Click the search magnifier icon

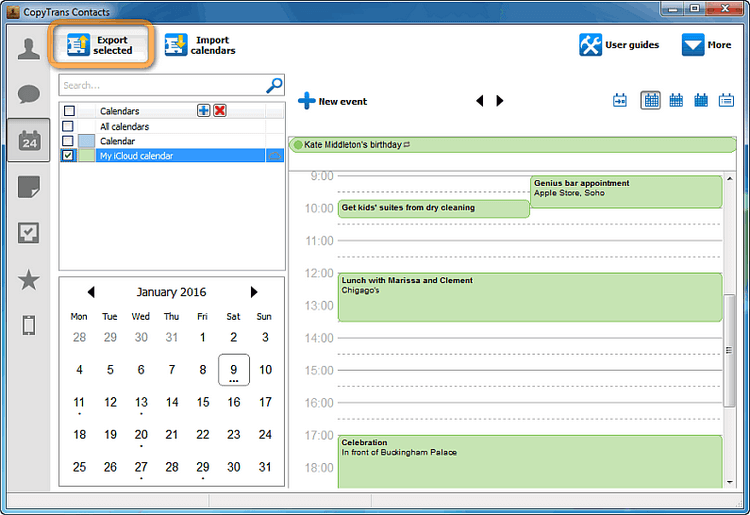[x=274, y=86]
